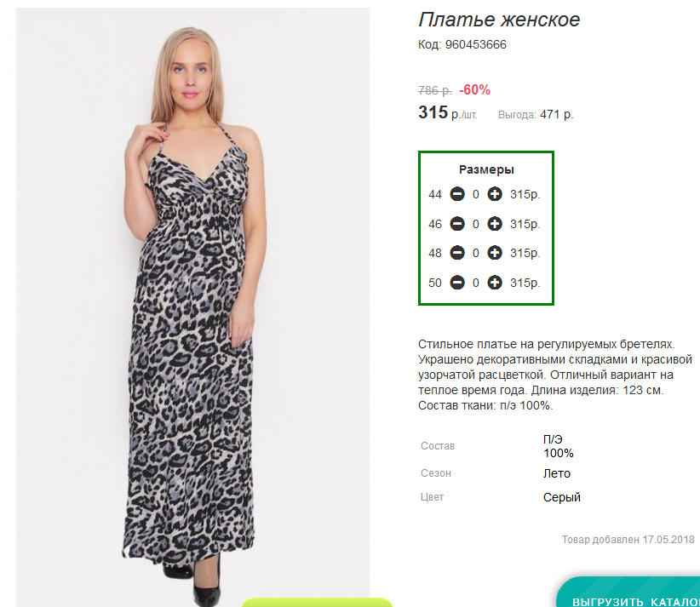Click the 'Размеры' sizes heading
The image size is (700, 607).
[486, 169]
